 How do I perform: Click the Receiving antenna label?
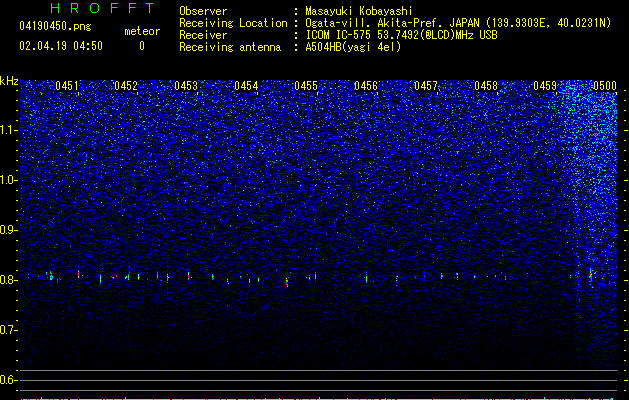coord(230,47)
